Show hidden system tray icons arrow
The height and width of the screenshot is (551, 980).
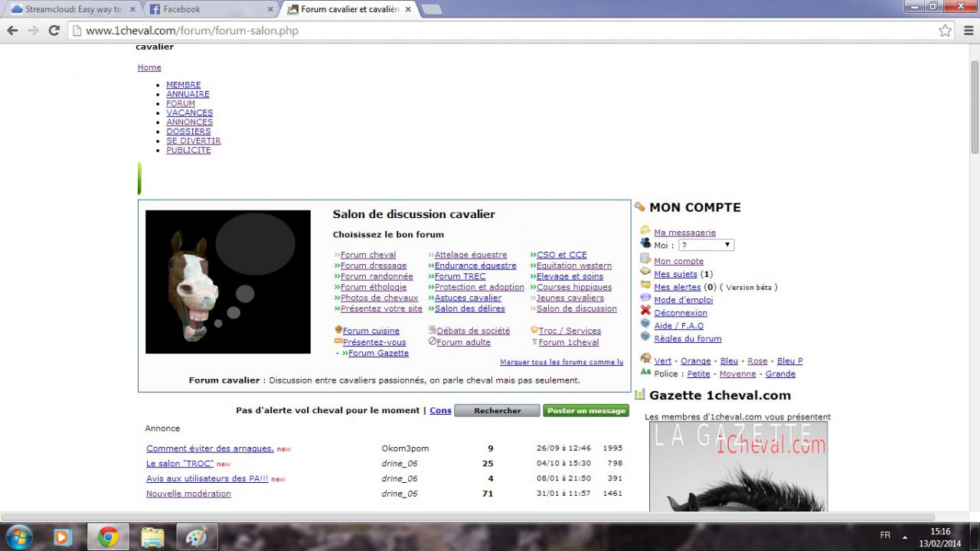pyautogui.click(x=905, y=536)
